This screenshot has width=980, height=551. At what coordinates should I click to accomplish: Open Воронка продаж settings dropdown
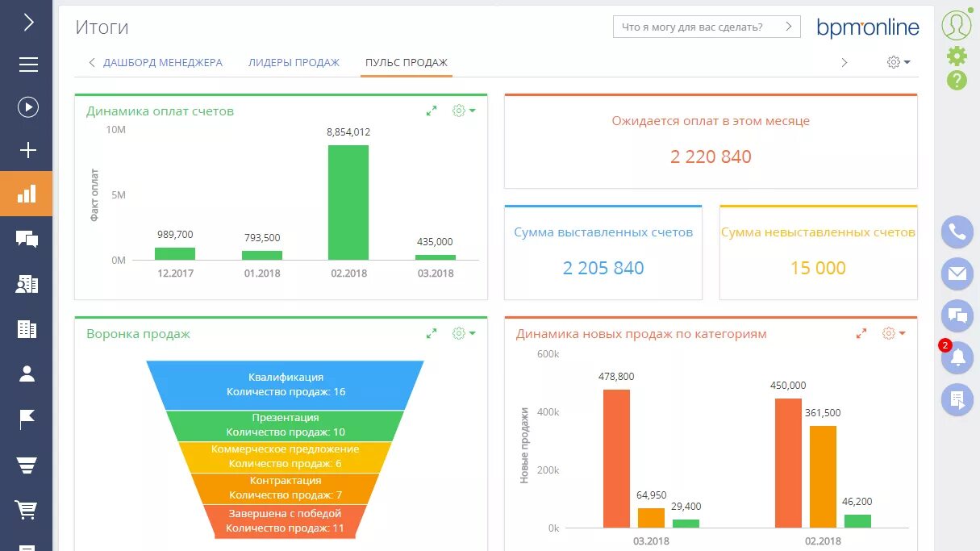click(464, 333)
